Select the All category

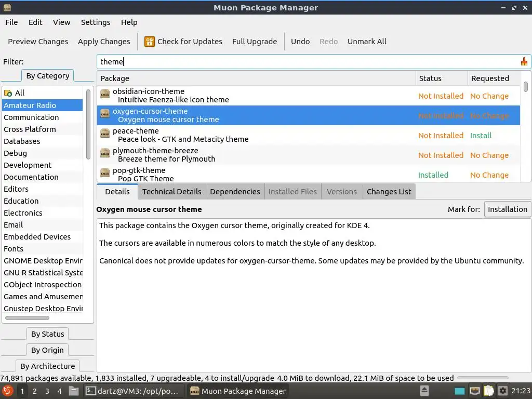42,93
